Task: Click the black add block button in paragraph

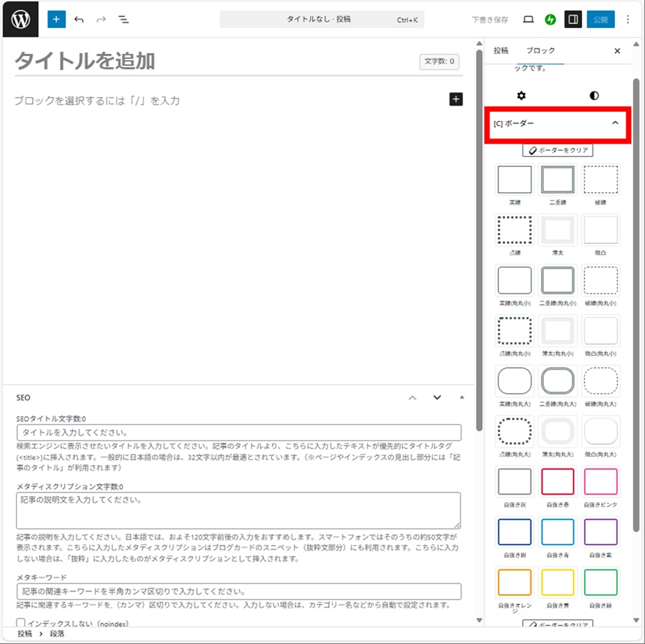Action: (x=456, y=99)
